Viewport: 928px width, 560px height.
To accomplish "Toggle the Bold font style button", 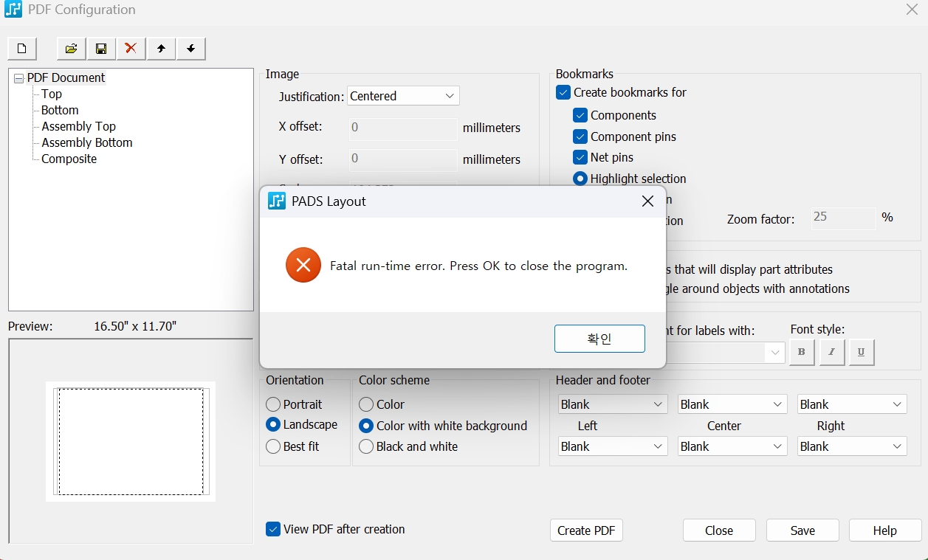I will pos(802,353).
